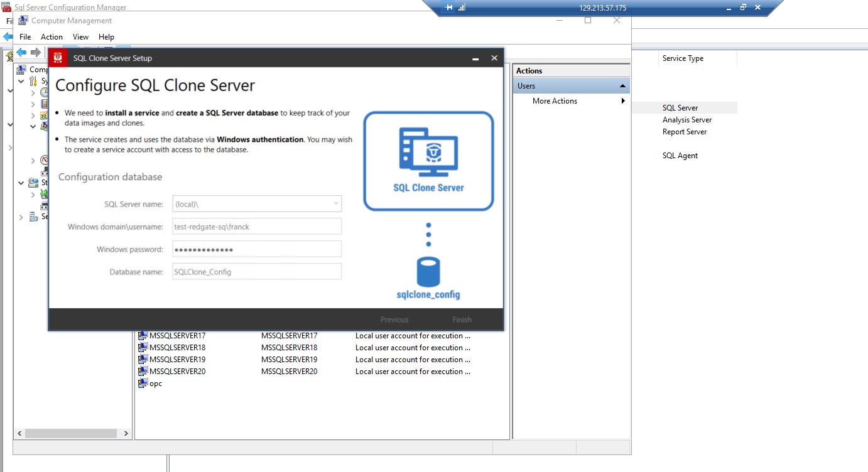The width and height of the screenshot is (868, 472).
Task: Click the MSSQLSERVER20 user icon
Action: (x=143, y=372)
